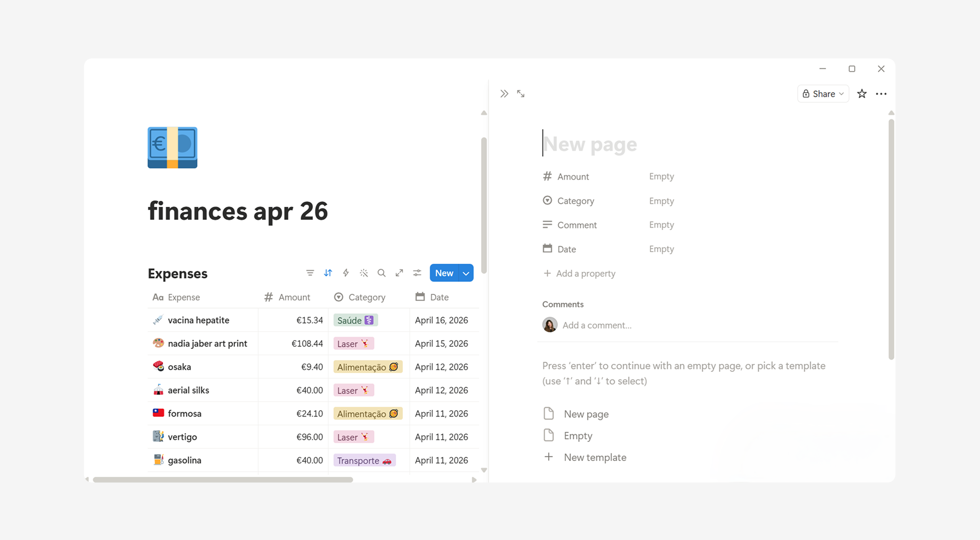This screenshot has width=980, height=540.
Task: Click the user avatar beside the comment box
Action: [x=550, y=325]
